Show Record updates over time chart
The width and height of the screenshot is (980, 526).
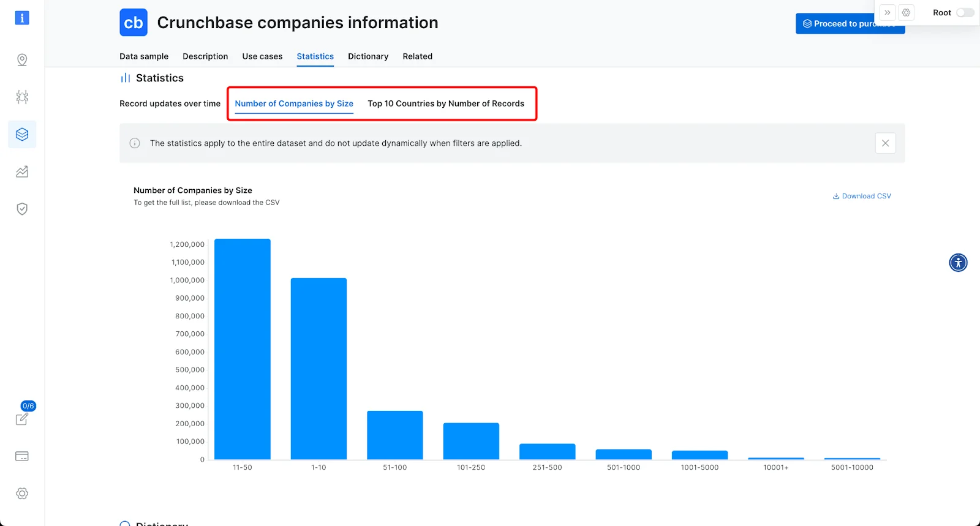[170, 103]
